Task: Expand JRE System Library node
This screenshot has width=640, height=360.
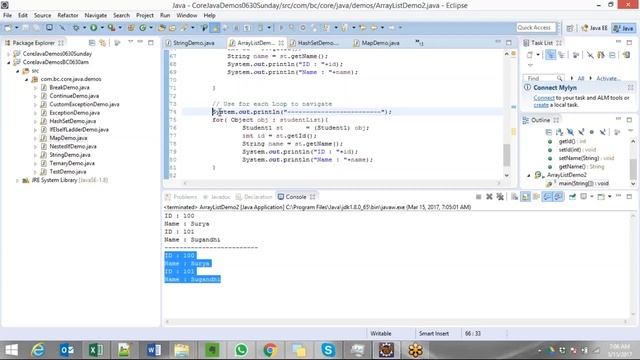Action: (18, 180)
